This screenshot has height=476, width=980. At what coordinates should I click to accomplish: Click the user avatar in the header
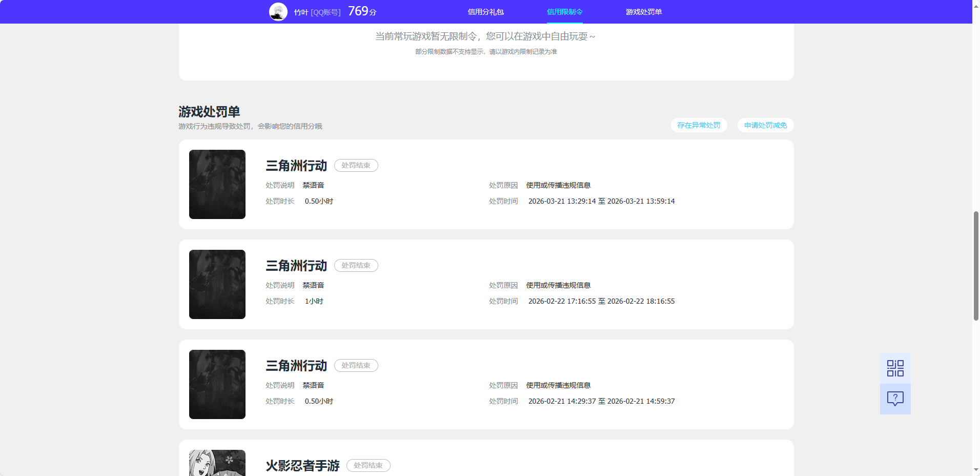(x=278, y=12)
